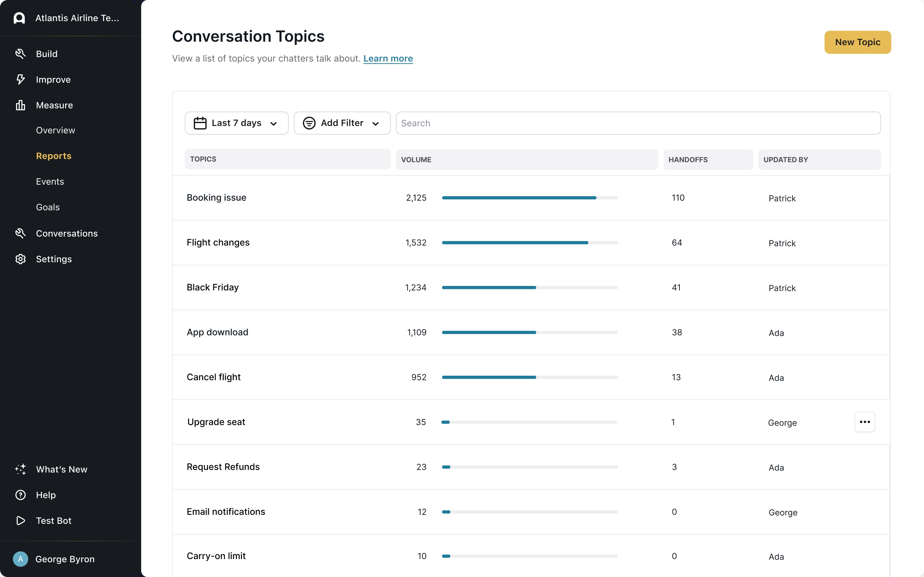Open the Last 7 days date dropdown

click(236, 123)
